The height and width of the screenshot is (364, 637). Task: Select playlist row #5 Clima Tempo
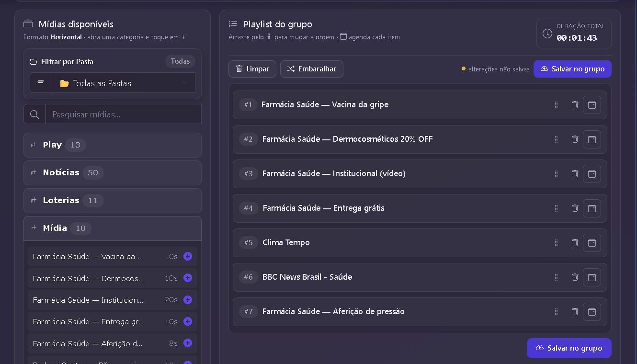(420, 243)
